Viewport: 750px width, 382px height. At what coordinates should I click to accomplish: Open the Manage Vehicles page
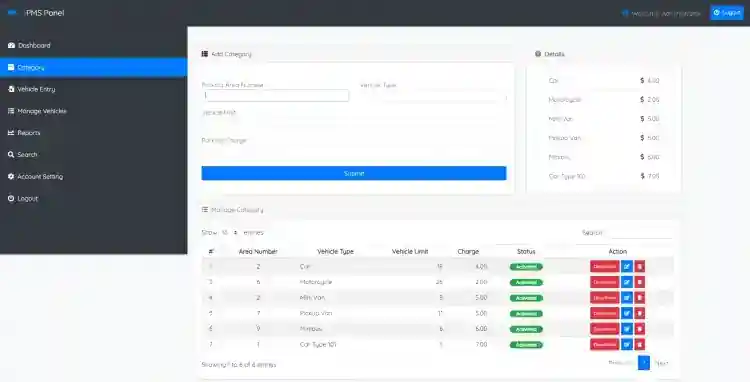click(94, 111)
